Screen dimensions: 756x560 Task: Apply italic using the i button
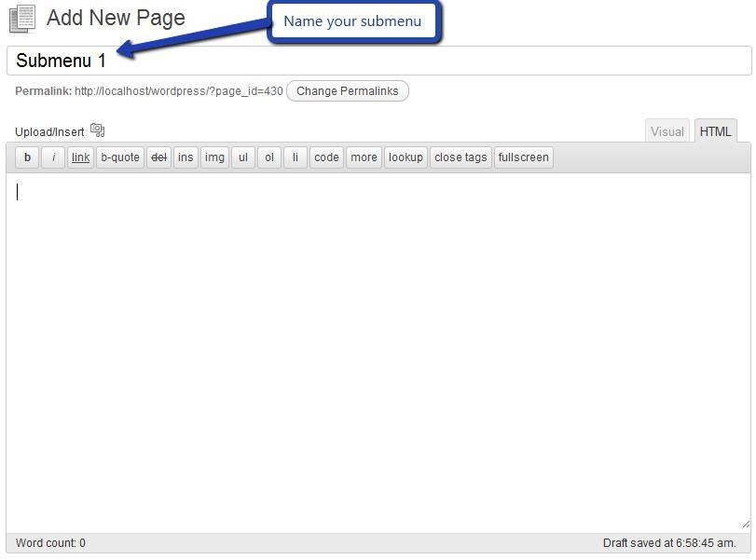[53, 157]
